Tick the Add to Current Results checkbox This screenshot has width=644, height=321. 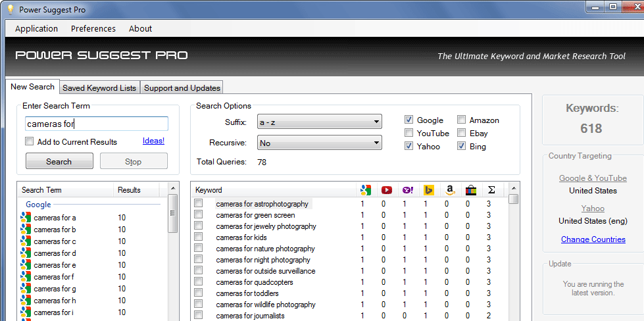(29, 141)
